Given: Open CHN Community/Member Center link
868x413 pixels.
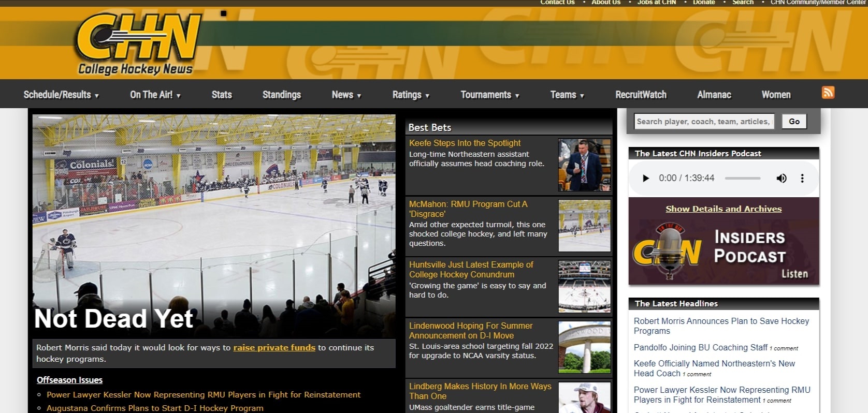Looking at the screenshot, I should [818, 3].
